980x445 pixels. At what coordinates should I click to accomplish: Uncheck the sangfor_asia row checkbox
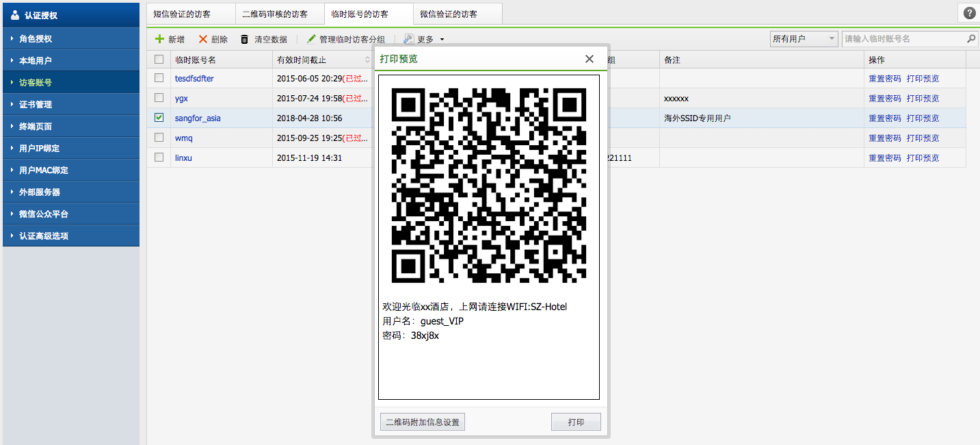click(x=159, y=118)
